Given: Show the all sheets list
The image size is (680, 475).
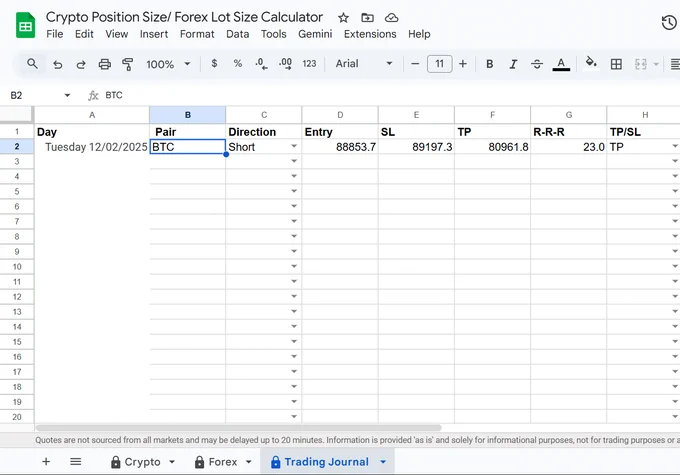Looking at the screenshot, I should 75,462.
